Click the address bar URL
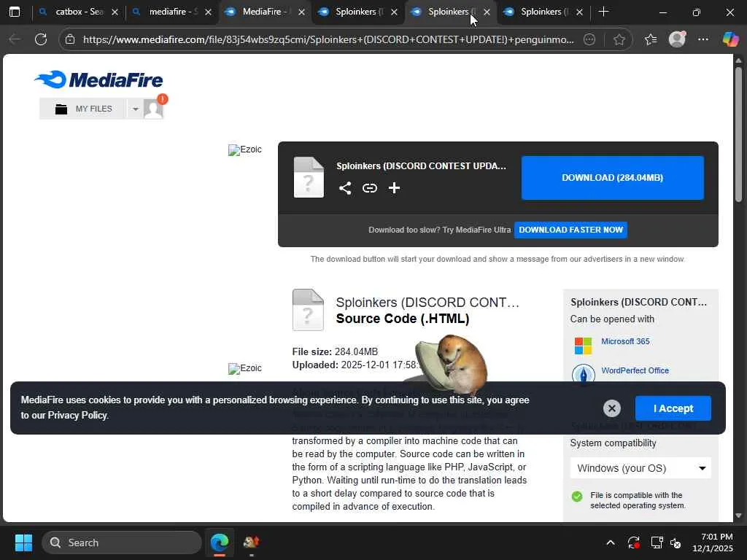Screen dimensions: 747x560 (328, 39)
